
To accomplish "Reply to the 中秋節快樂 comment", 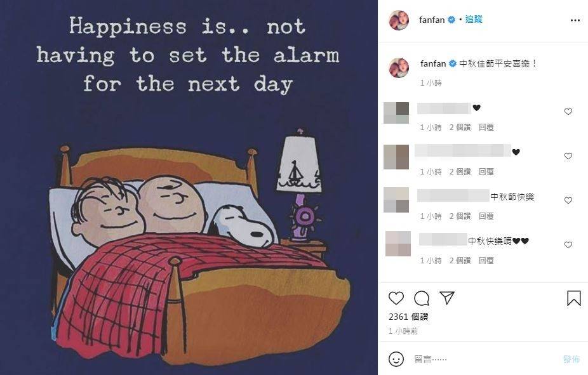I will [x=486, y=216].
